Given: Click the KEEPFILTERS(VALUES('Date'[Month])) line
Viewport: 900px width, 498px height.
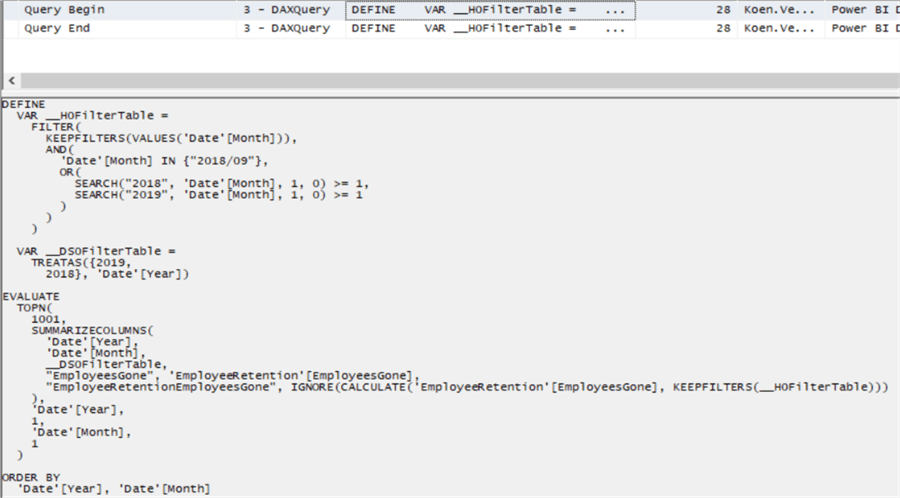Looking at the screenshot, I should 171,138.
